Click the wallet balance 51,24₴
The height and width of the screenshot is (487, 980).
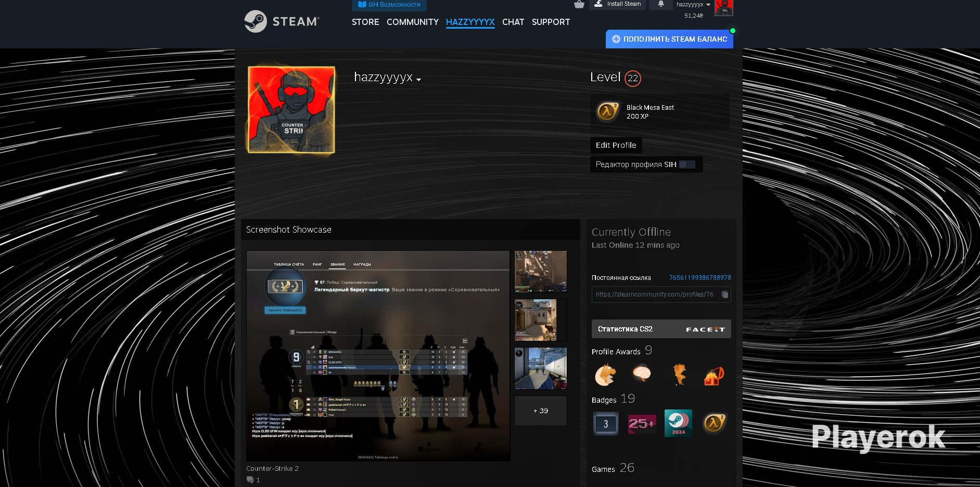[x=694, y=16]
